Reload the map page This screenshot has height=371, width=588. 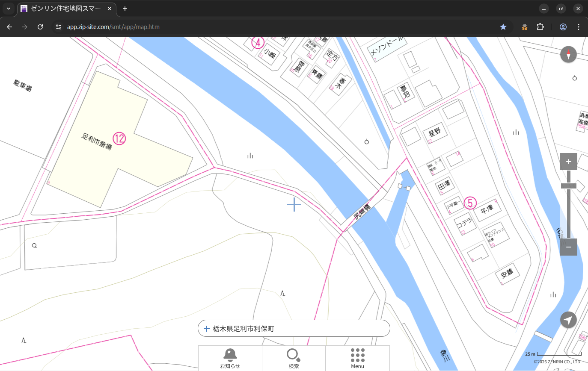pyautogui.click(x=40, y=27)
